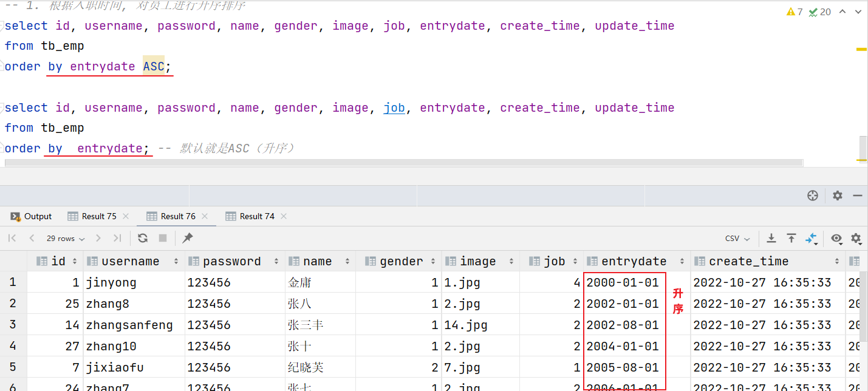Click the id cell with value 27

(55, 346)
